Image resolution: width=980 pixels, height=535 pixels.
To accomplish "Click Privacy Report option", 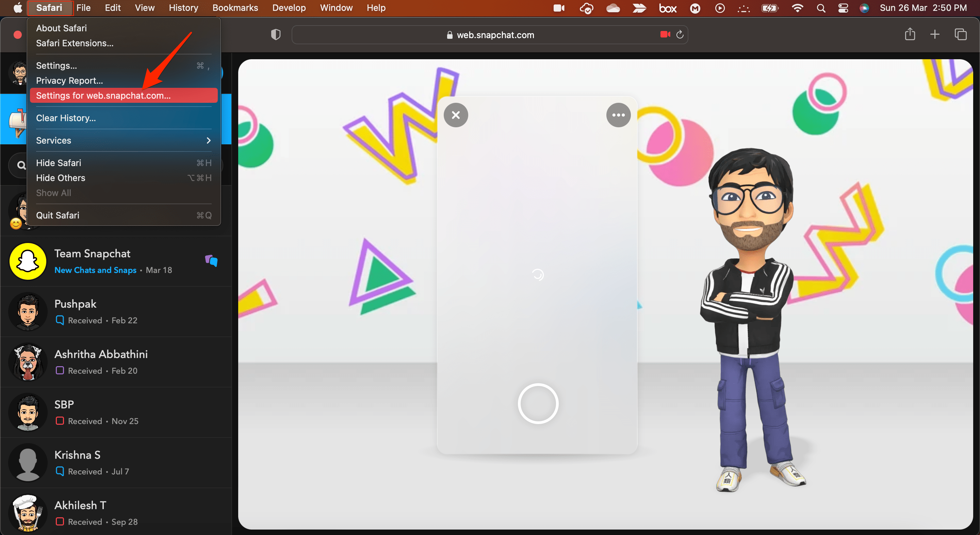I will (69, 80).
